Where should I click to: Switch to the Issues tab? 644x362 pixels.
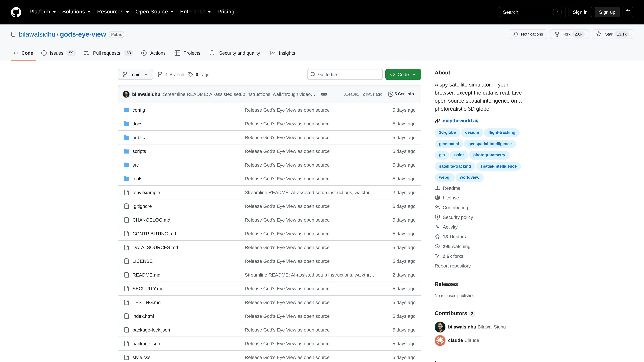[x=58, y=53]
